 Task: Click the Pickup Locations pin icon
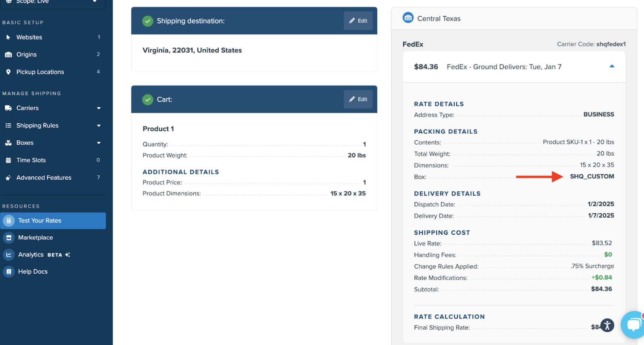8,72
